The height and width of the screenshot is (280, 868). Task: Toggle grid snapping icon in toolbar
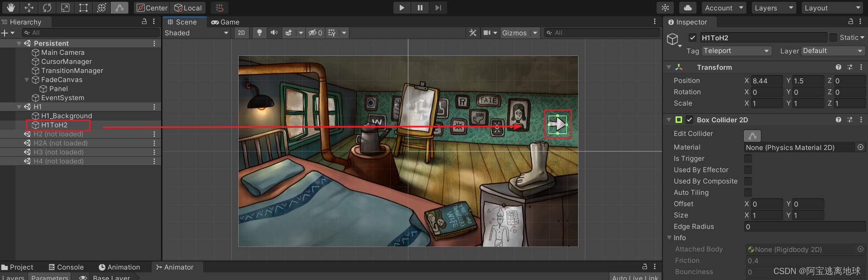coord(220,8)
